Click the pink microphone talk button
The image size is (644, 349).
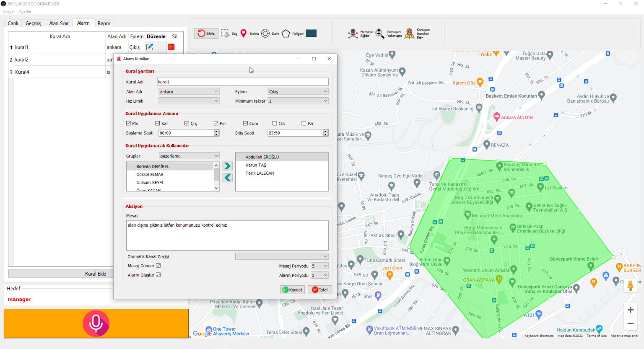coord(96,323)
